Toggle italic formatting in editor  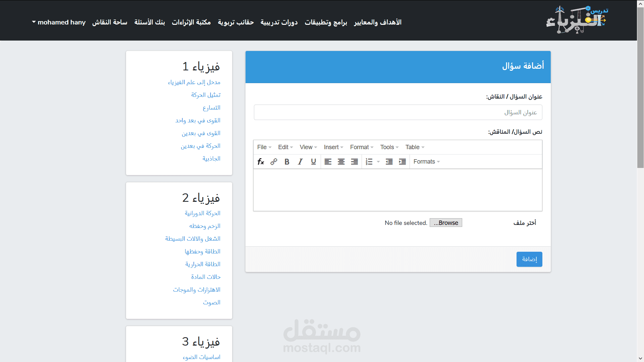[x=300, y=162]
